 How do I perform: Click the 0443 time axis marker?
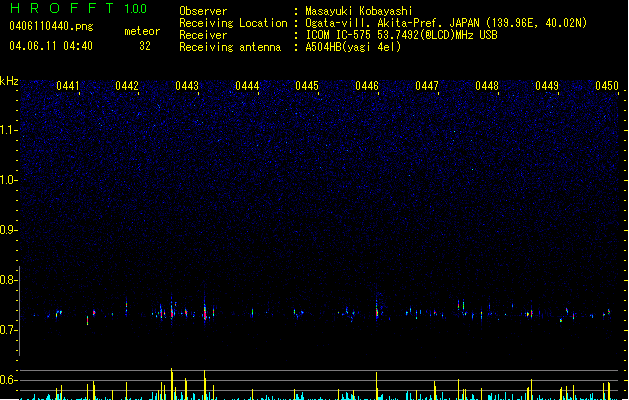point(187,86)
